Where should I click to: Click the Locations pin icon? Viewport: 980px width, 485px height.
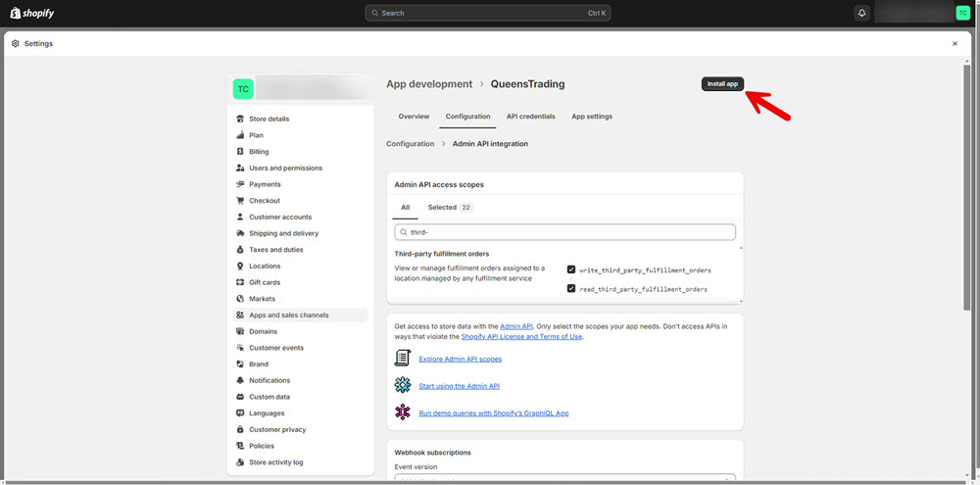(240, 266)
